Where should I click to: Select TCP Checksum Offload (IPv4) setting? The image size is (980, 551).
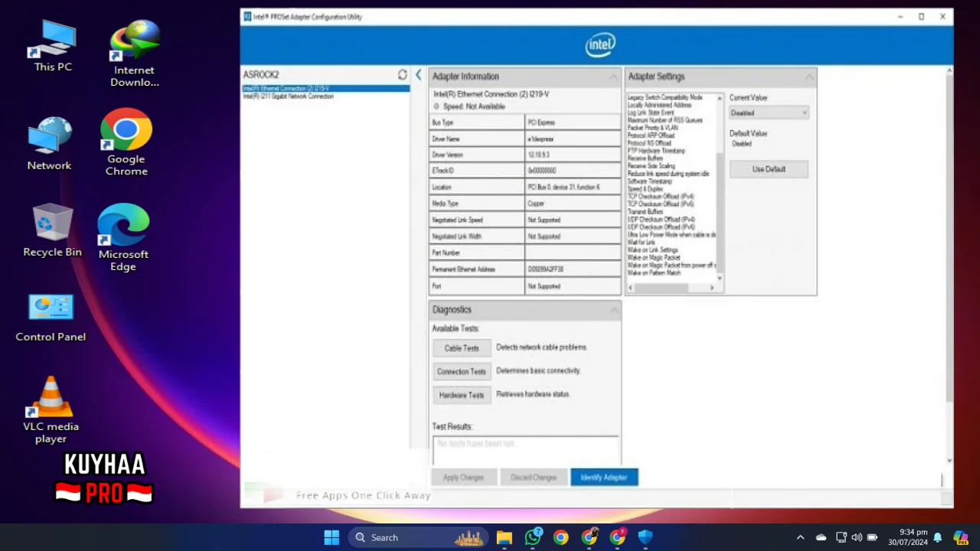tap(661, 197)
